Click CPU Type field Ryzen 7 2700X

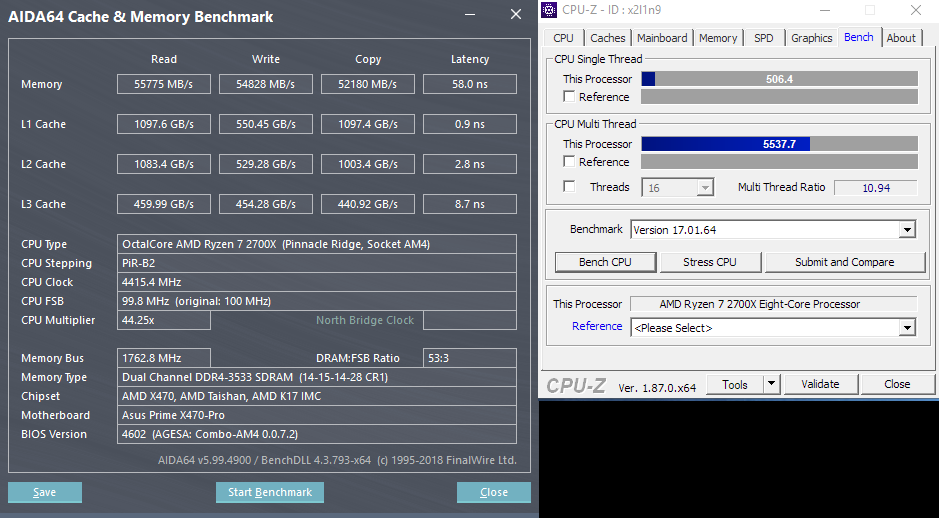(317, 244)
